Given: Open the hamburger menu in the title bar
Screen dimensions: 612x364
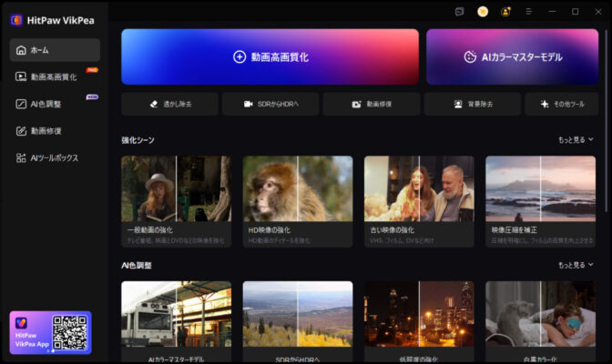Looking at the screenshot, I should point(528,12).
